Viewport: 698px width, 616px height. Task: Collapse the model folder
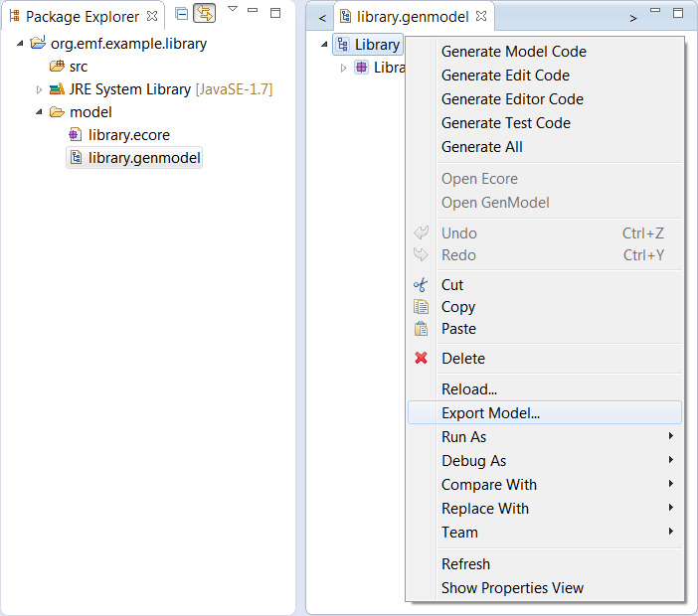[x=39, y=112]
